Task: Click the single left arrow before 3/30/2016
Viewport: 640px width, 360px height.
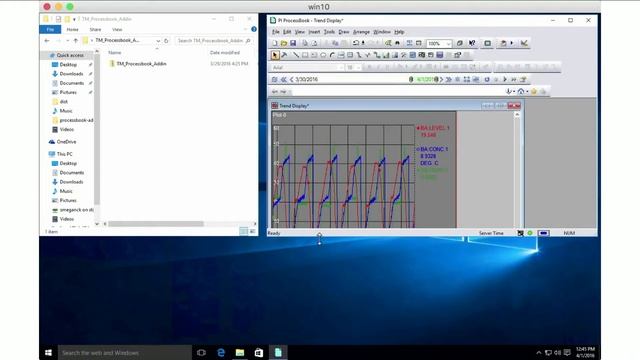Action: (291, 80)
